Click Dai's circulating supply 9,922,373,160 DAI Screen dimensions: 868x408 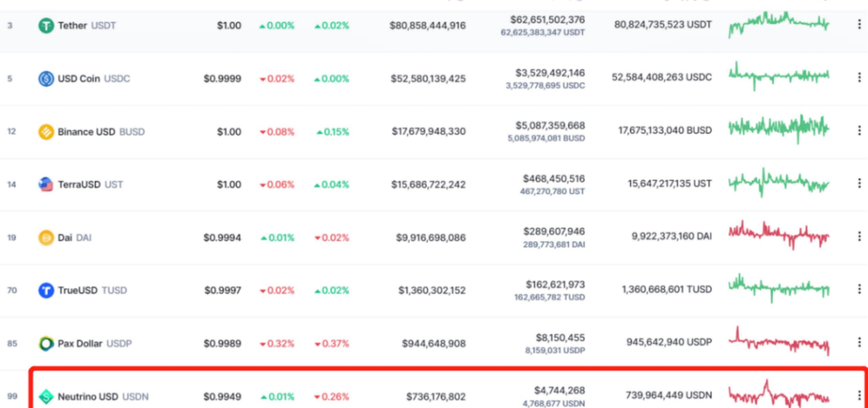[x=672, y=236]
